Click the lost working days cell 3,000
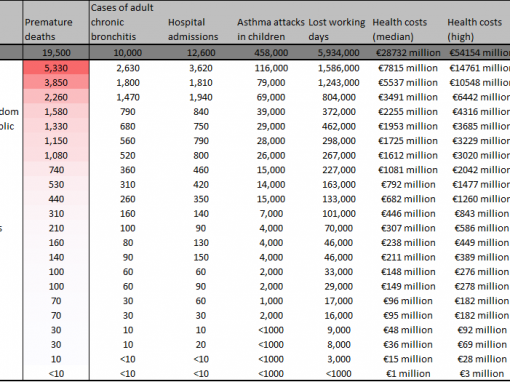This screenshot has height=382, width=510. pos(339,359)
